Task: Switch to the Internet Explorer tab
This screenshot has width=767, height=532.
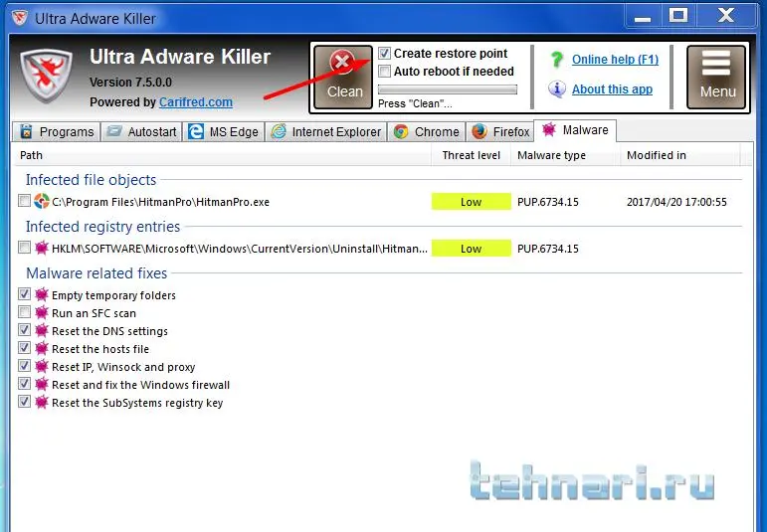Action: pos(325,132)
